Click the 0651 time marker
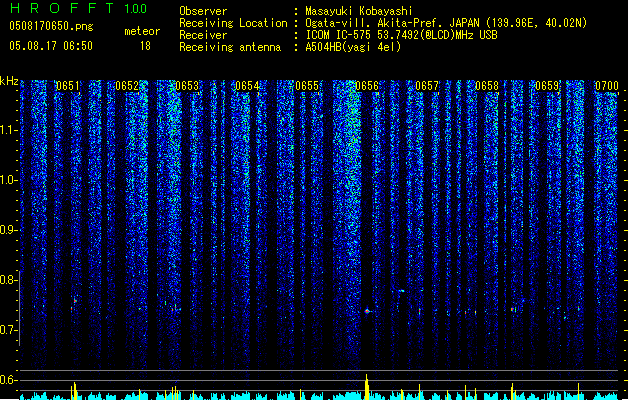629x400 pixels. [x=67, y=86]
